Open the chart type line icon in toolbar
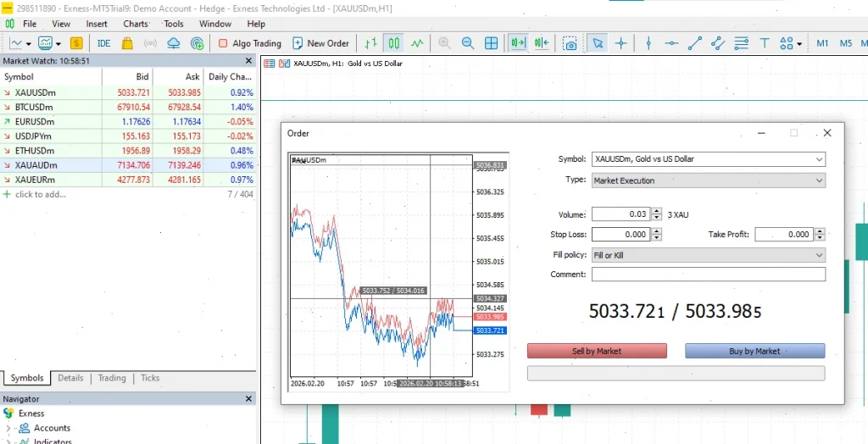868x444 pixels. click(15, 43)
